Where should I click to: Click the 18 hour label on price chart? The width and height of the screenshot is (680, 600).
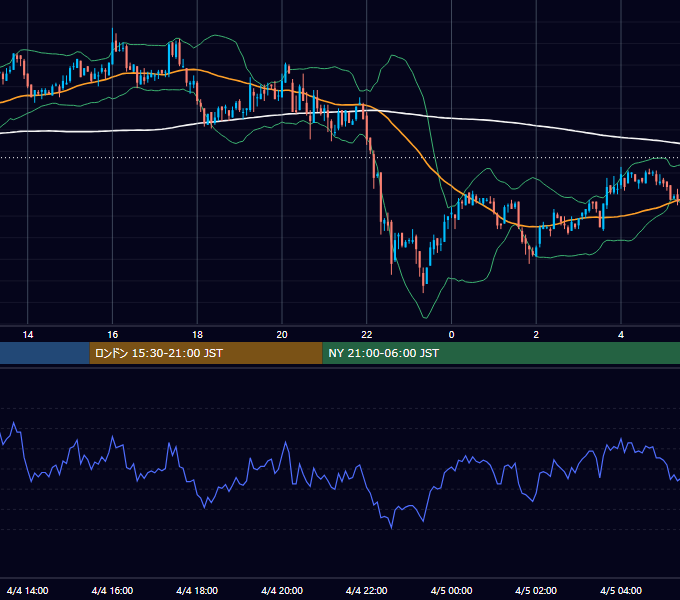197,335
